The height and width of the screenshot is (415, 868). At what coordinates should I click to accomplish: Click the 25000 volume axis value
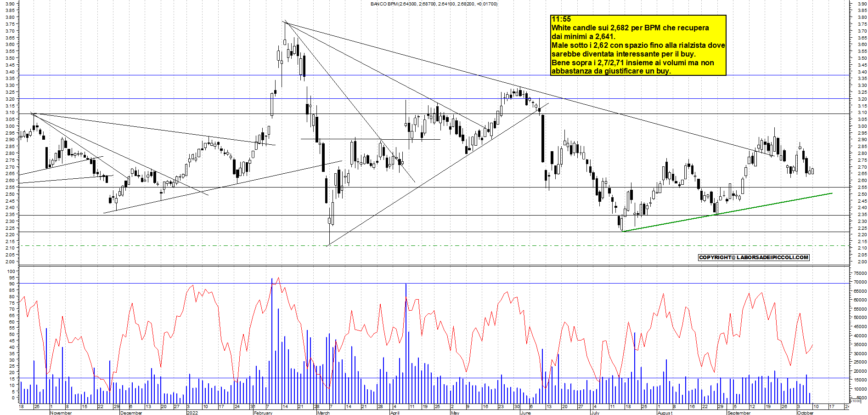[860, 363]
